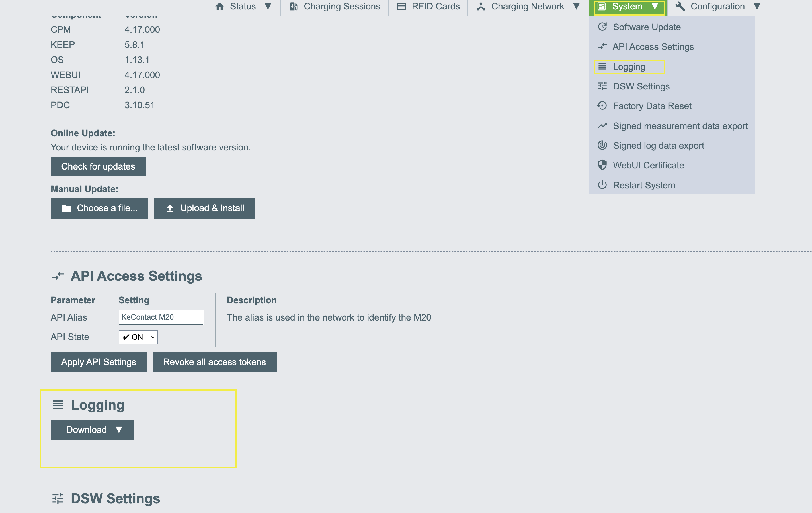Image resolution: width=812 pixels, height=513 pixels.
Task: Click the Factory Data Reset history icon
Action: pyautogui.click(x=602, y=106)
